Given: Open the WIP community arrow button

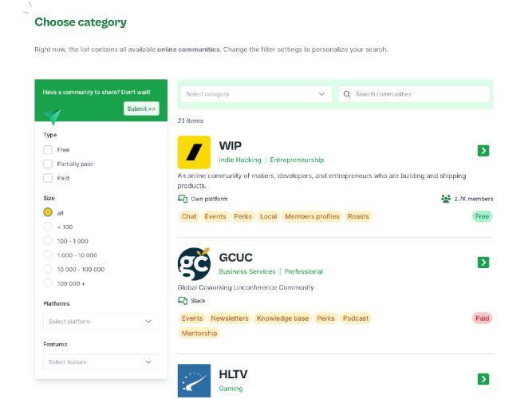Looking at the screenshot, I should tap(483, 151).
